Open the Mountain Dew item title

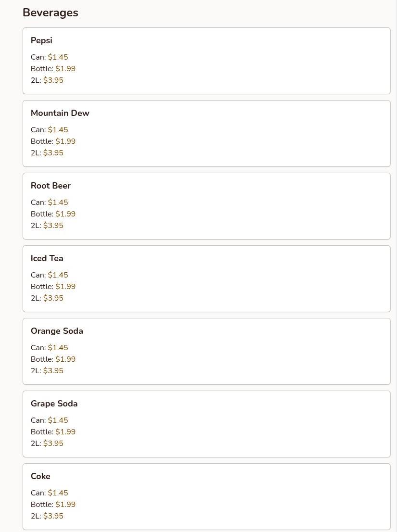coord(60,113)
